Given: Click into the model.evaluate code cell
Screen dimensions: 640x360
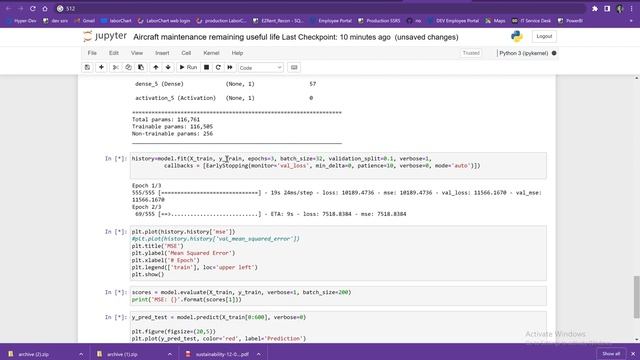Looking at the screenshot, I should point(338,296).
